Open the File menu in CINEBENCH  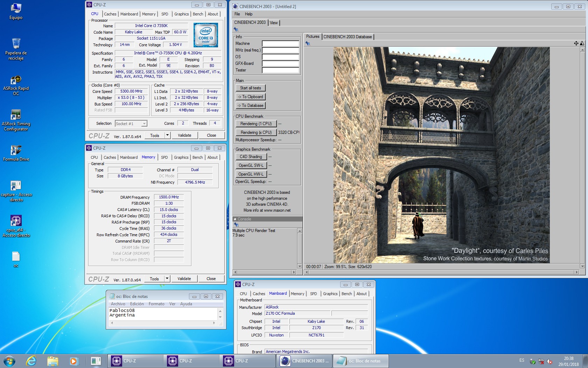coord(237,14)
